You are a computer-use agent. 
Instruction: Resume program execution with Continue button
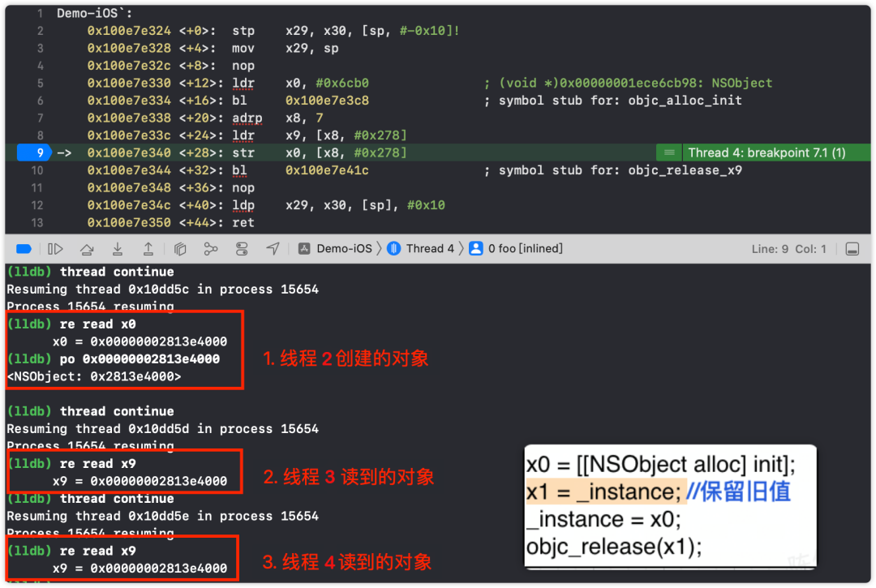(x=55, y=249)
